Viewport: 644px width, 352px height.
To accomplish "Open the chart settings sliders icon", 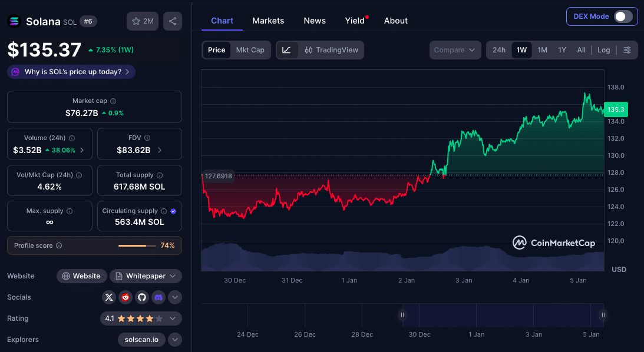I will pos(627,50).
